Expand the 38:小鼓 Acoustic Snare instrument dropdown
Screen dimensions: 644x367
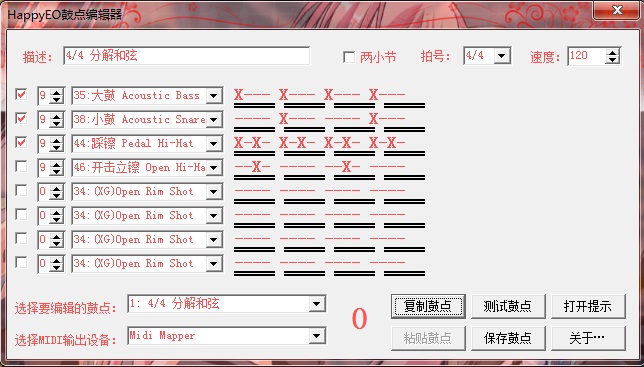pos(213,119)
